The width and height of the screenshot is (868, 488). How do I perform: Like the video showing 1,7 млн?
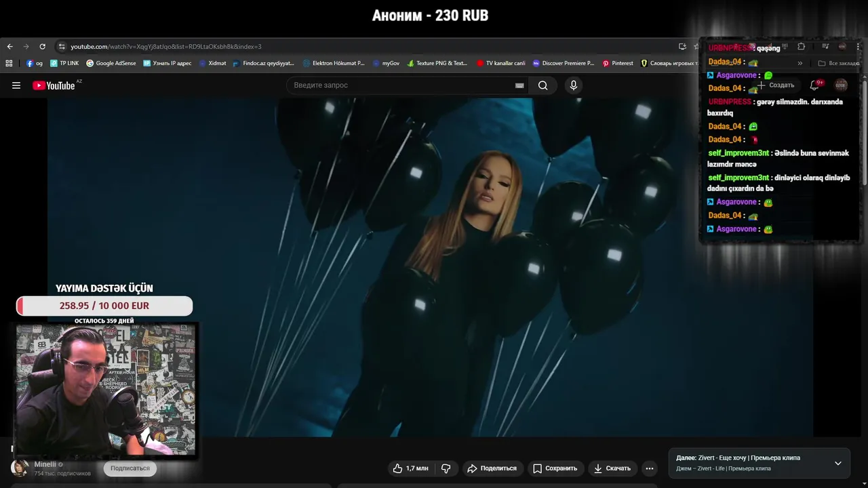[x=410, y=468]
